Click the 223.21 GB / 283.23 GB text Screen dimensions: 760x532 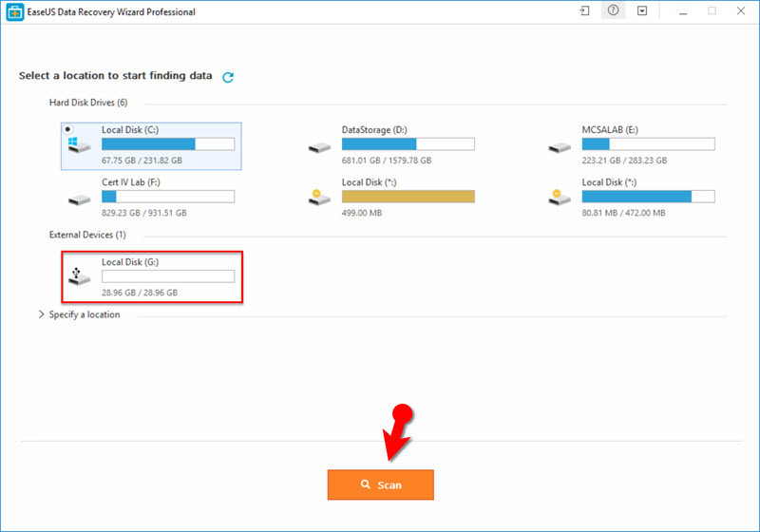[624, 161]
